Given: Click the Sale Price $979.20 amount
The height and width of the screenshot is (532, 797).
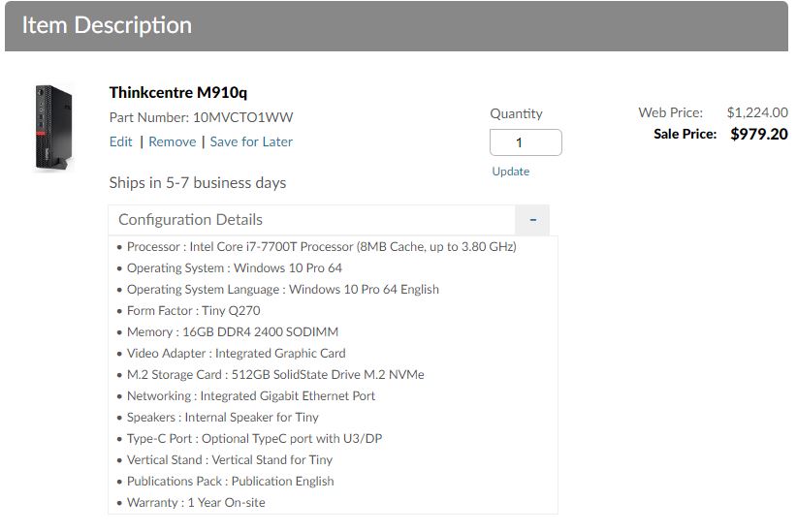Looking at the screenshot, I should point(758,134).
